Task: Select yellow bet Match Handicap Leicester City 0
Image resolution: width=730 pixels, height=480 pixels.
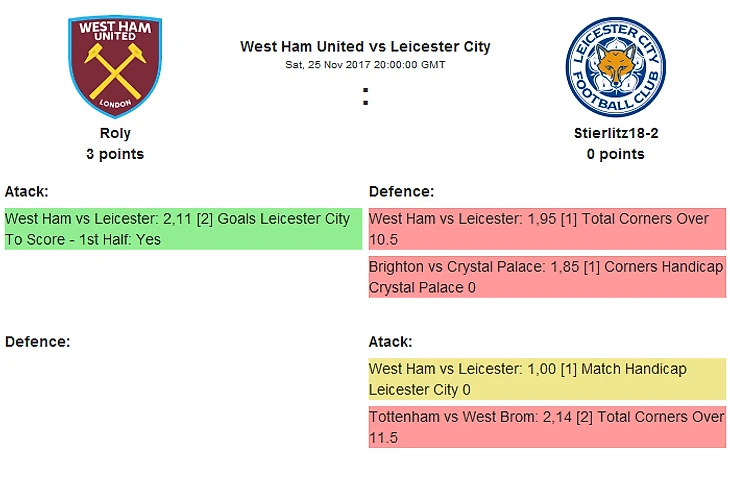Action: coord(547,379)
